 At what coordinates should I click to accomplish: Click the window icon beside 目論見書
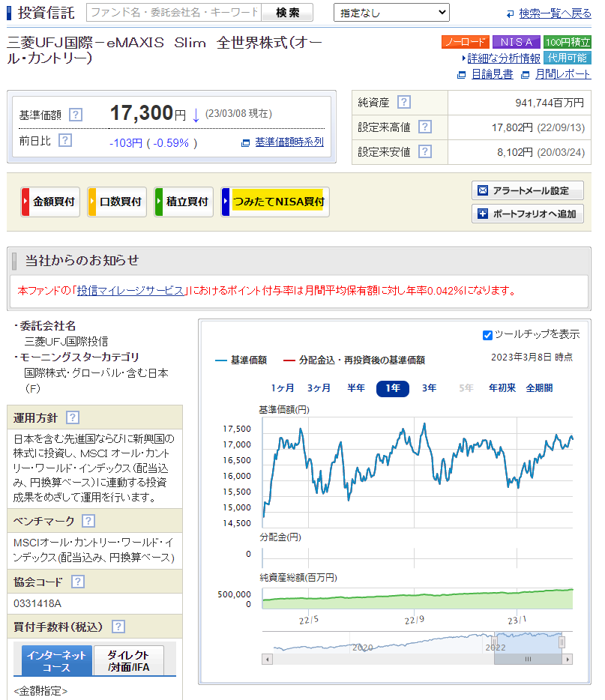(x=462, y=75)
